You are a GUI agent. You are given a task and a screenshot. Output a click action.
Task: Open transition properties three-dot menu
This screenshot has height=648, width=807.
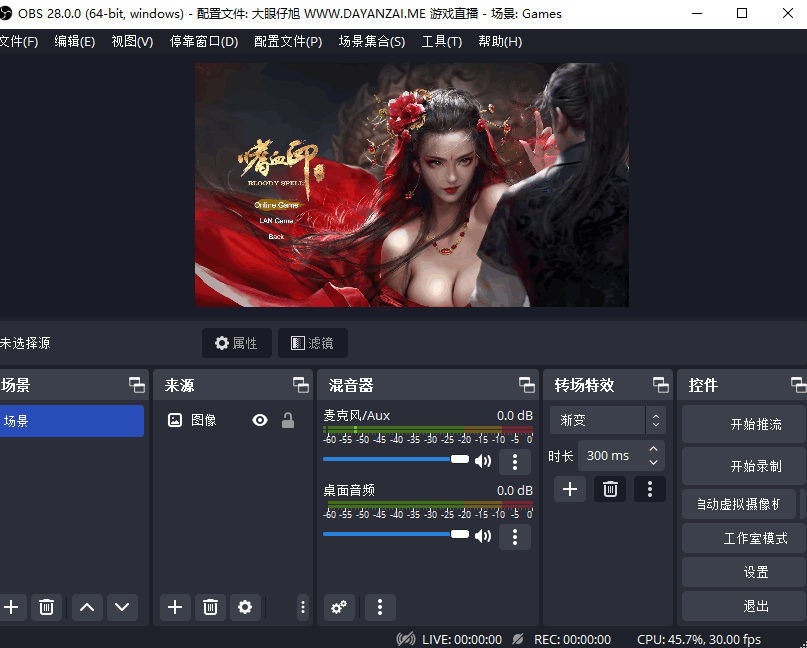650,489
